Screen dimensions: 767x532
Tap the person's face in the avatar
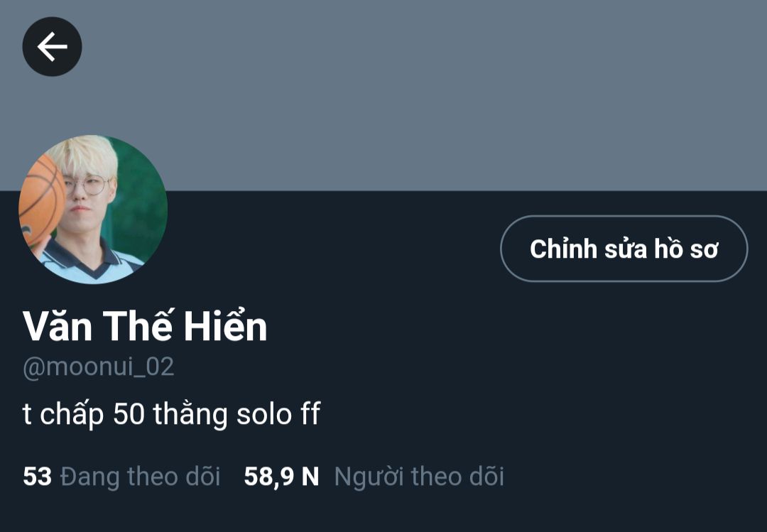(88, 193)
